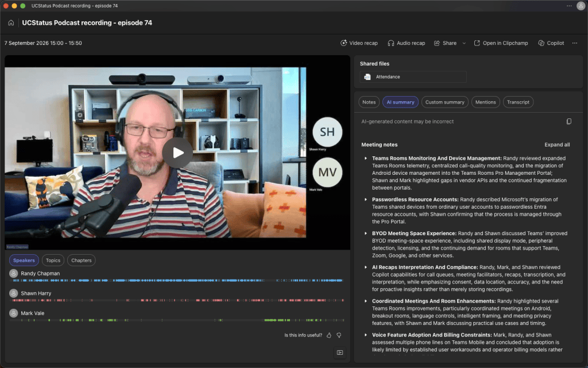Open the Transcript tab

coord(518,102)
